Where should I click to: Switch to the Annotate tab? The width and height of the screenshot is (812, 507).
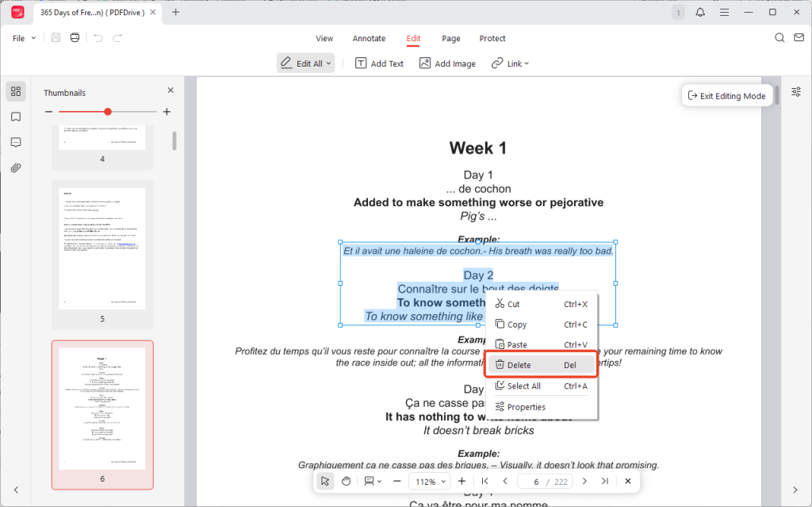click(x=369, y=38)
